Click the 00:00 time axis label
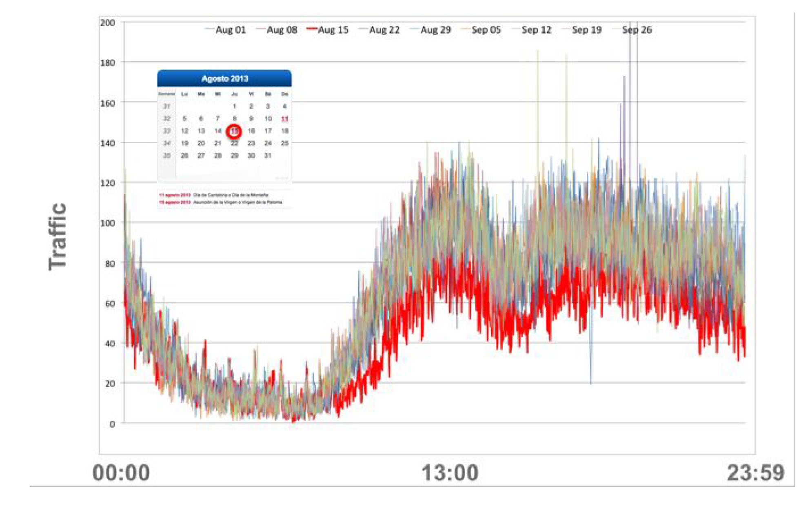 tap(121, 473)
